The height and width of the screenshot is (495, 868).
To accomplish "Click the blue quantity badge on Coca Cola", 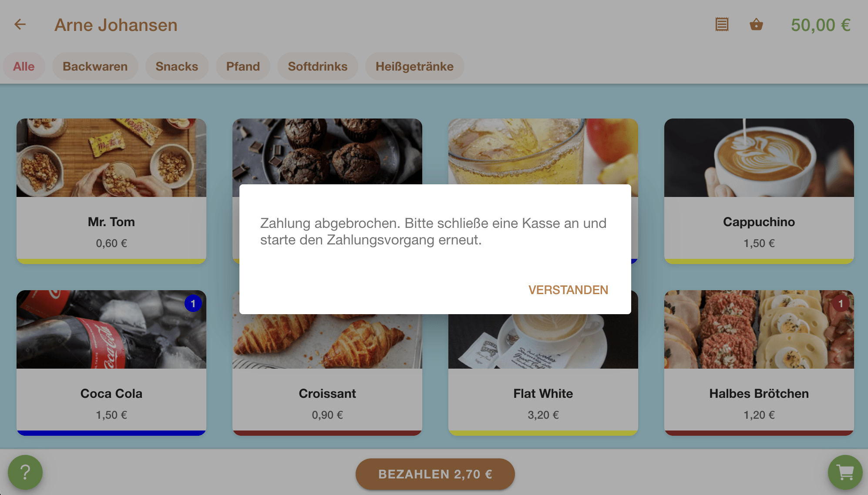I will click(193, 303).
